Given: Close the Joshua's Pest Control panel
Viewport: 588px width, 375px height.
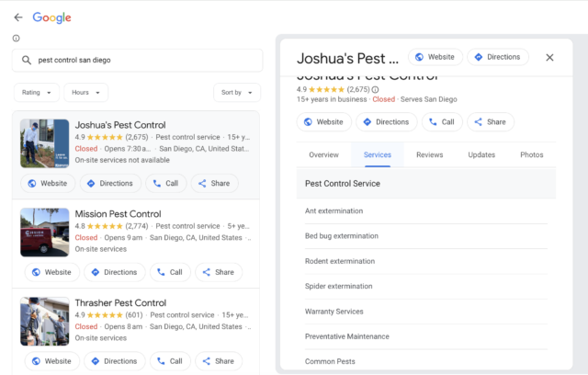Looking at the screenshot, I should coord(549,57).
